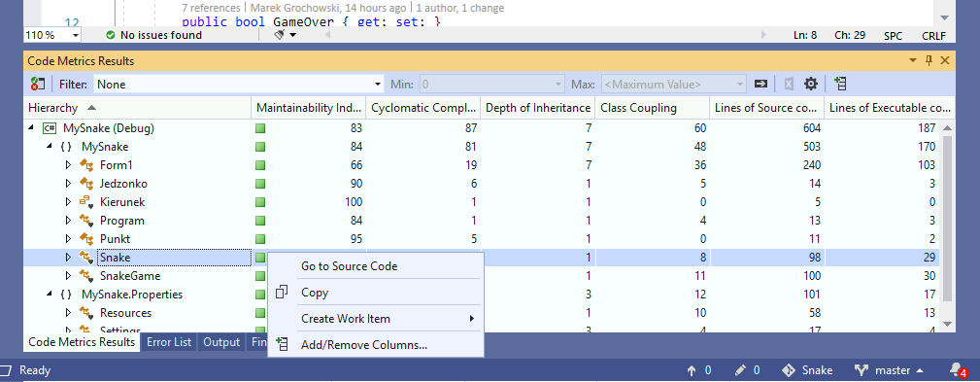
Task: Expand the Punkt class node
Action: (x=69, y=239)
